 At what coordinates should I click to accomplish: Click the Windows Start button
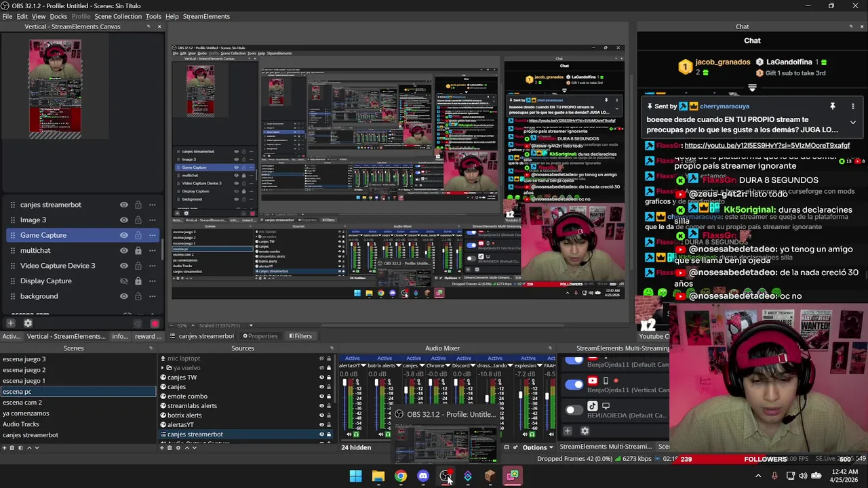click(x=356, y=476)
